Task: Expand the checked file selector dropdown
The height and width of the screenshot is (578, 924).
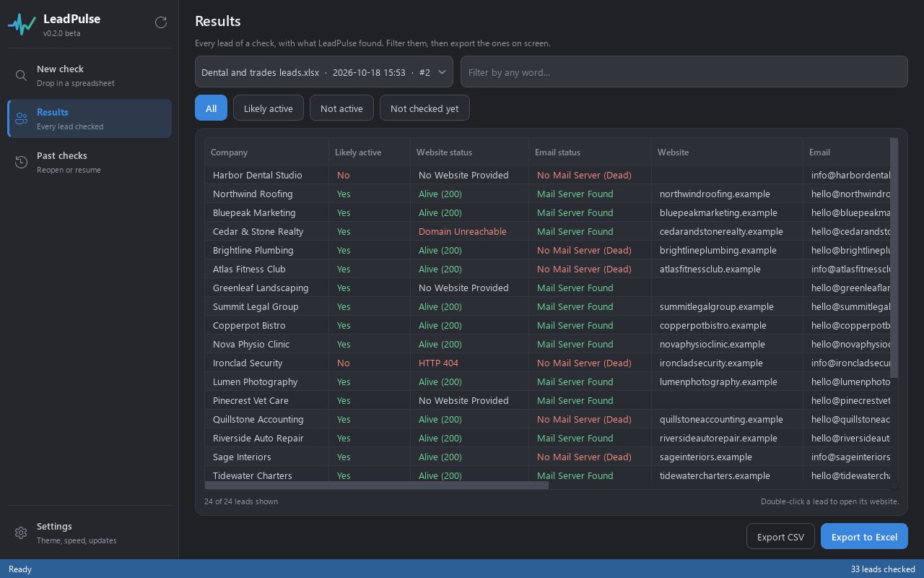Action: (324, 72)
